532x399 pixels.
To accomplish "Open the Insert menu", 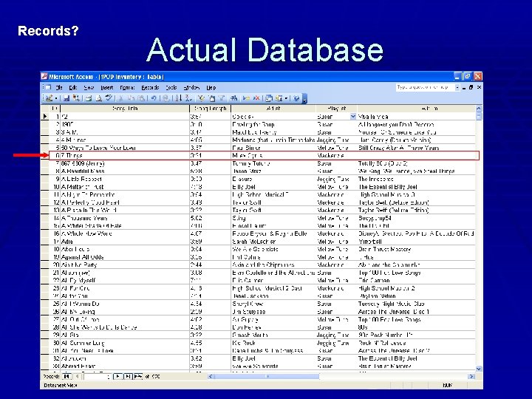I will 107,87.
